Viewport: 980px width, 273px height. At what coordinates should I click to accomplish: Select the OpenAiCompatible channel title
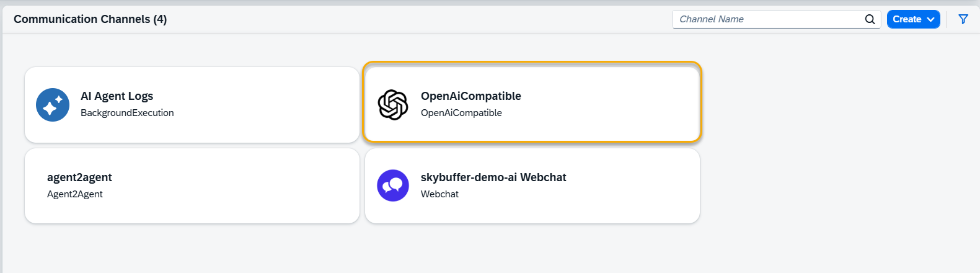pos(470,96)
